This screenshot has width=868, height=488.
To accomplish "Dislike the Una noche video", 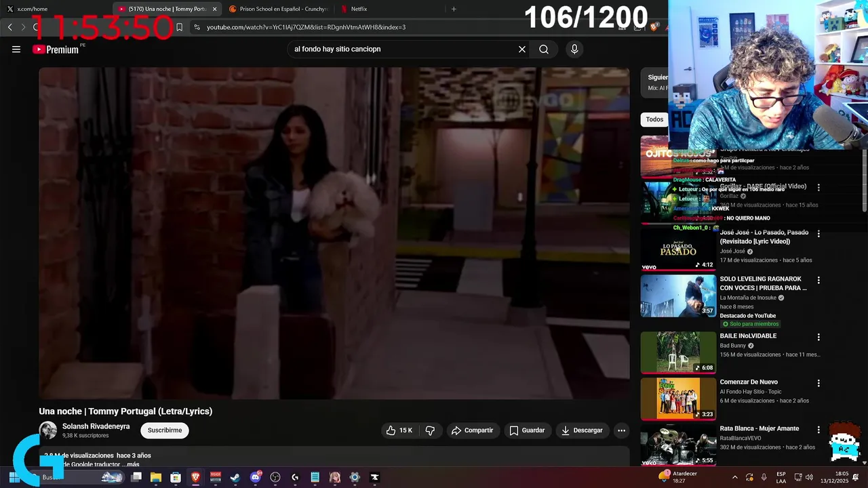I will pos(430,430).
